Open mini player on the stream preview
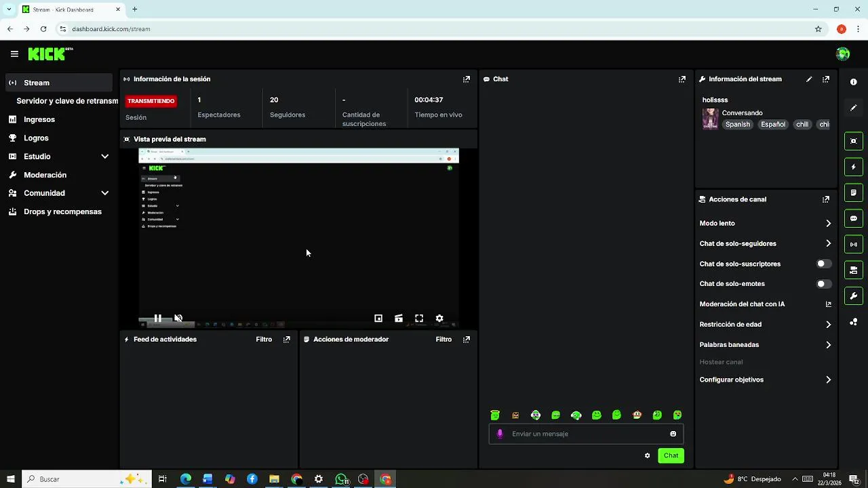The width and height of the screenshot is (868, 488). click(x=378, y=318)
